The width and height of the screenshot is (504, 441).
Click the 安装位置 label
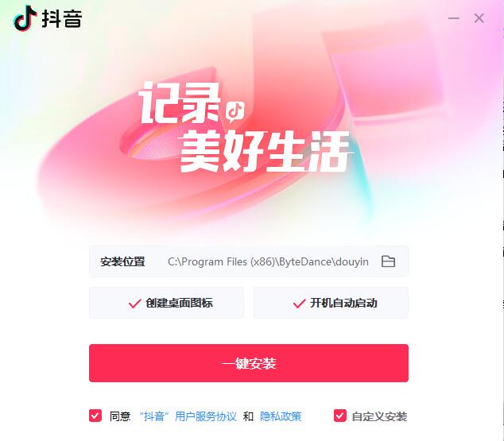[x=122, y=261]
